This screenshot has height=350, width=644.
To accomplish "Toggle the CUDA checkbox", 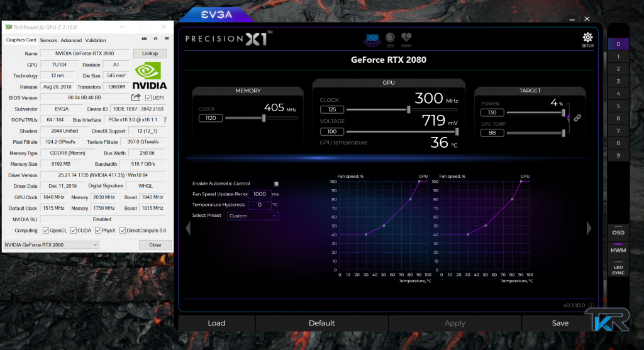I will tap(73, 231).
